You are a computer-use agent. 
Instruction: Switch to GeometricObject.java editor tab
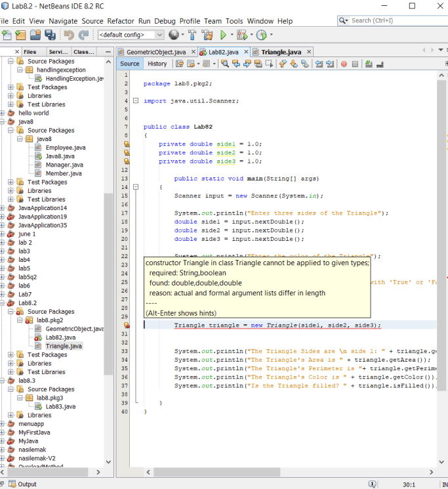point(156,52)
